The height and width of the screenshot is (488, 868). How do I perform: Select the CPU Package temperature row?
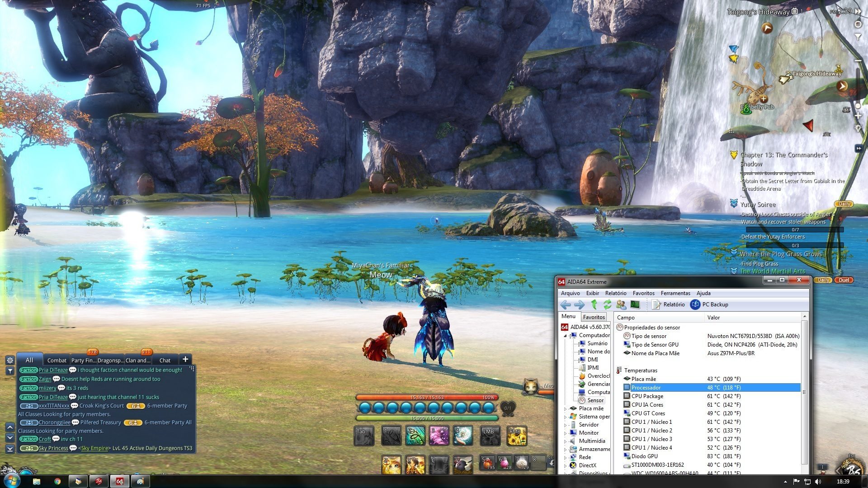click(712, 396)
